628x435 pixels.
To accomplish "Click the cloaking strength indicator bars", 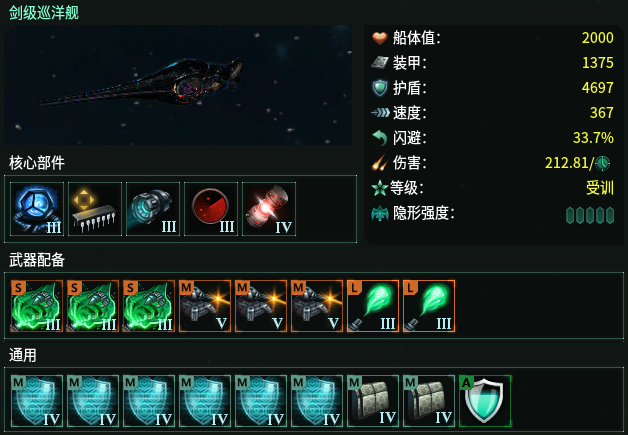I will (590, 215).
